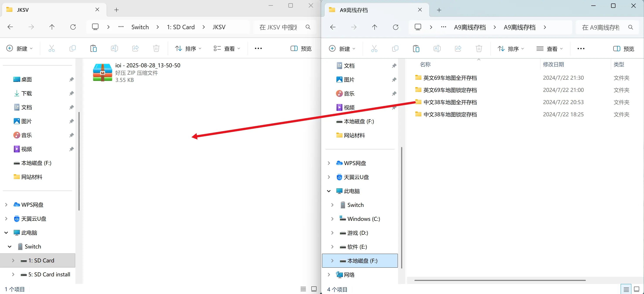The width and height of the screenshot is (644, 294).
Task: Switch A9离线存档 window to large thumbnails layout
Action: click(637, 289)
